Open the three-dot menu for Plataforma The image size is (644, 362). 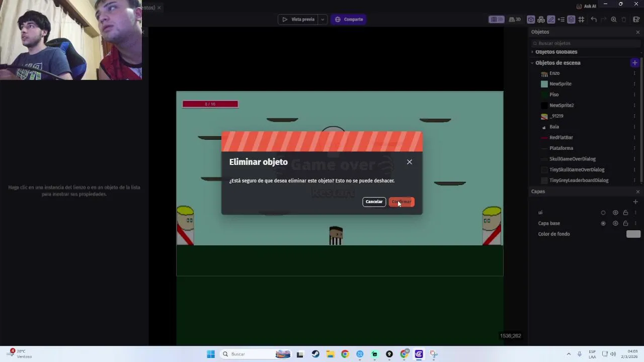(x=634, y=148)
